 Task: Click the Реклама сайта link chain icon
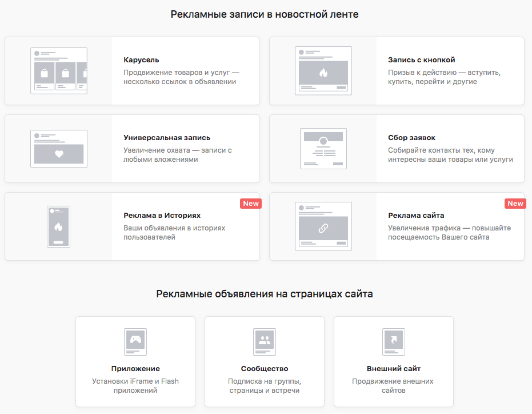323,226
